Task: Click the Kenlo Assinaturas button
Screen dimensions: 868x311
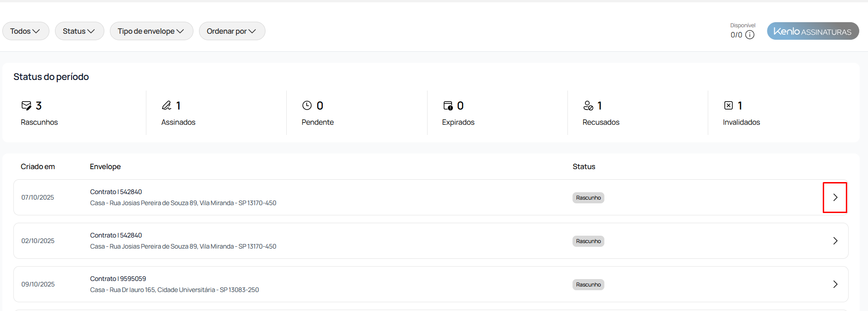Action: tap(813, 31)
